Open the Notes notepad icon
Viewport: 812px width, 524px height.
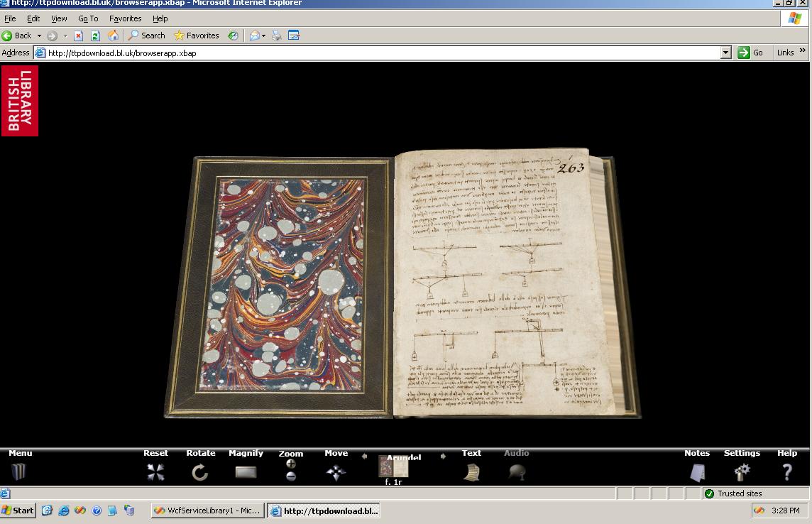click(x=698, y=472)
